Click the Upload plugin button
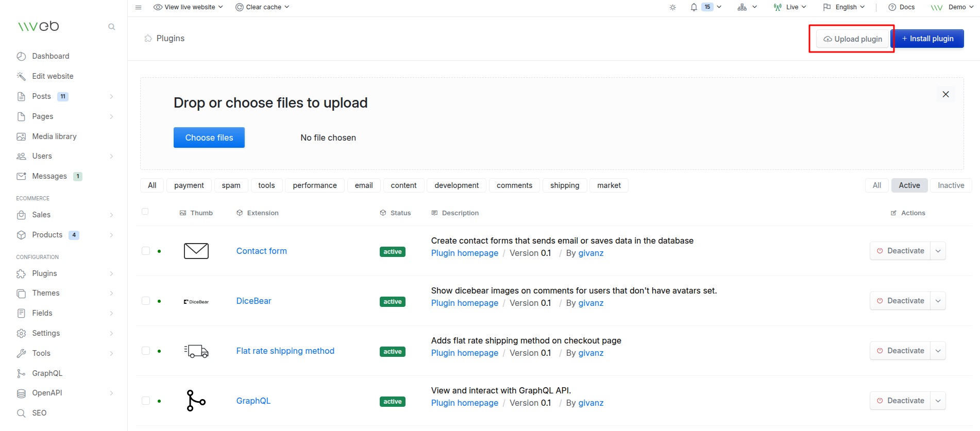 pos(853,39)
